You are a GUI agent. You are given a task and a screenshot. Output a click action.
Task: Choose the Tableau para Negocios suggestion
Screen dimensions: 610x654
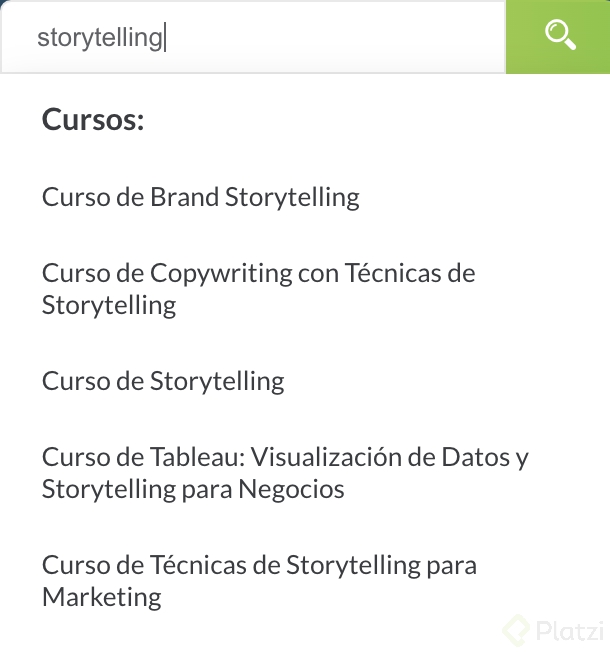tap(284, 473)
